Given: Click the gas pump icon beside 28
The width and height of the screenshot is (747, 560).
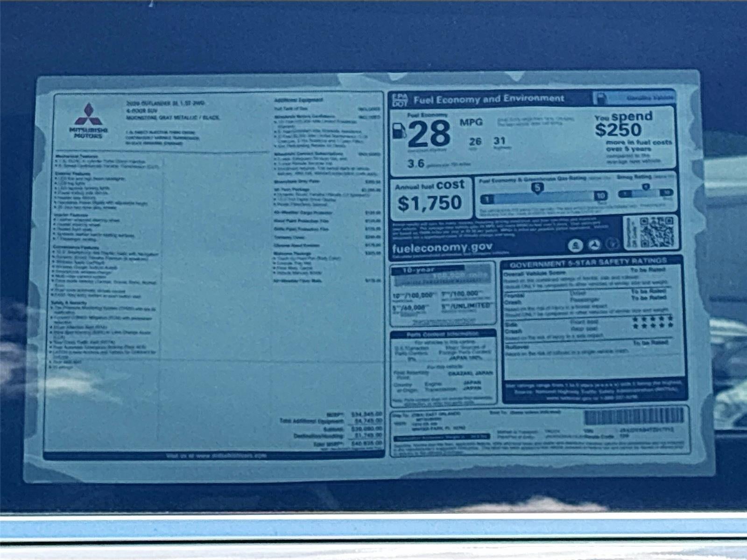Looking at the screenshot, I should tap(399, 130).
